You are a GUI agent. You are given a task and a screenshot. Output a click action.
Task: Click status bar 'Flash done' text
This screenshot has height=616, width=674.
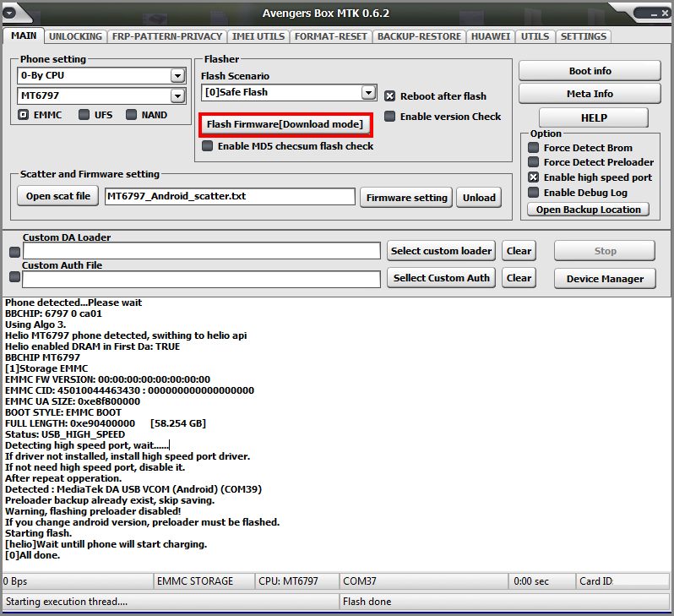[x=367, y=602]
